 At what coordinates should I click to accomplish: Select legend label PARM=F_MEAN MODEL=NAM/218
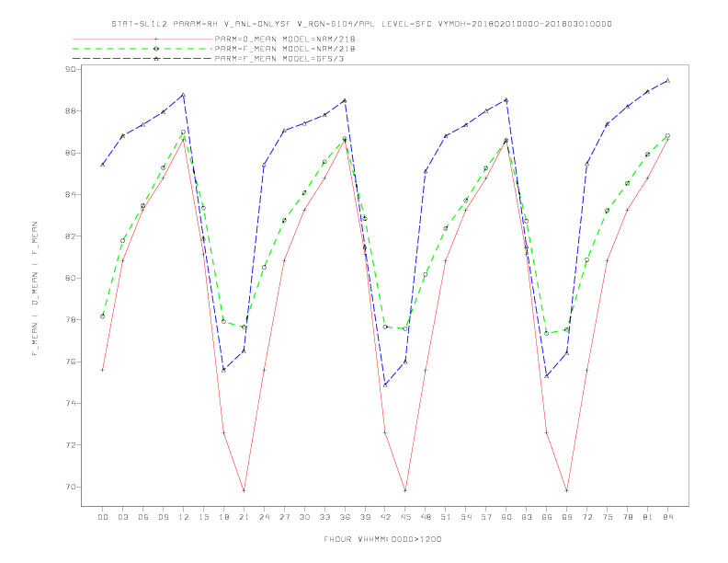(285, 49)
